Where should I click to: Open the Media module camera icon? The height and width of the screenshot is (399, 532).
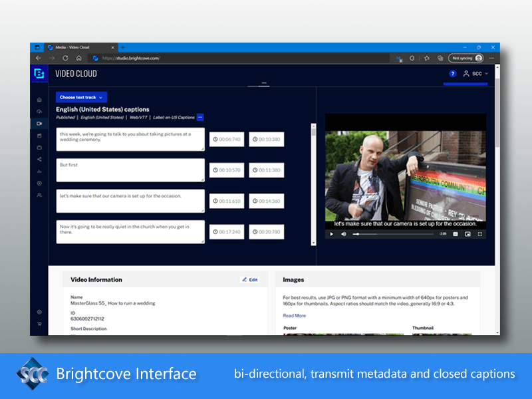click(x=39, y=124)
